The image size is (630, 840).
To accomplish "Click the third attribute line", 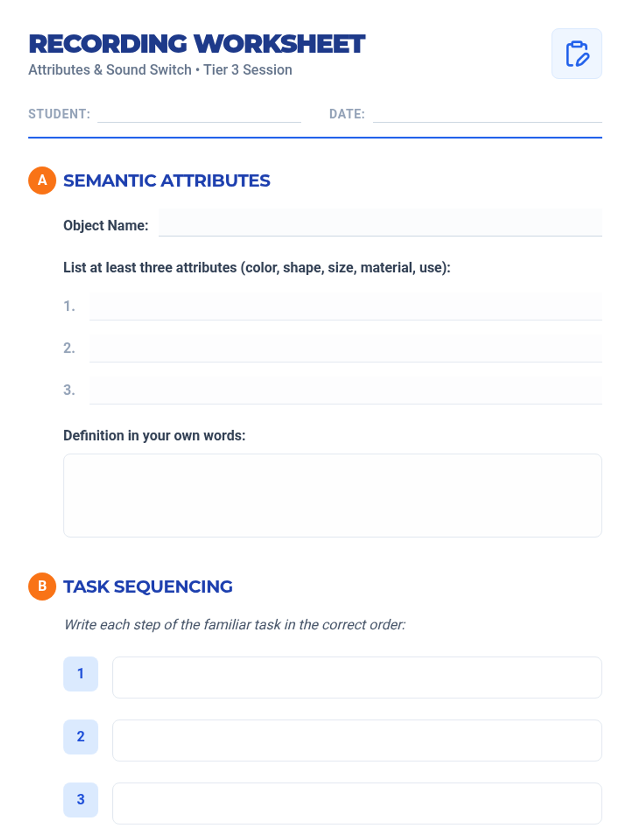I will [x=345, y=390].
